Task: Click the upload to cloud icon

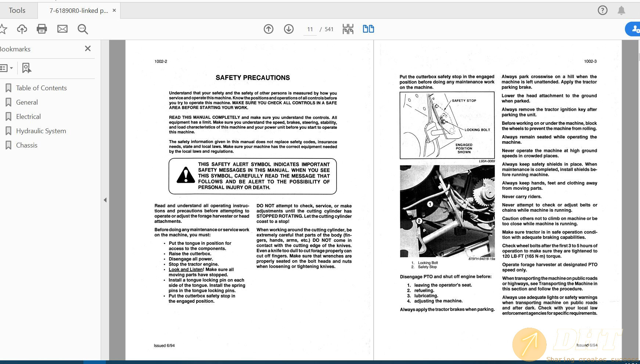Action: (22, 29)
